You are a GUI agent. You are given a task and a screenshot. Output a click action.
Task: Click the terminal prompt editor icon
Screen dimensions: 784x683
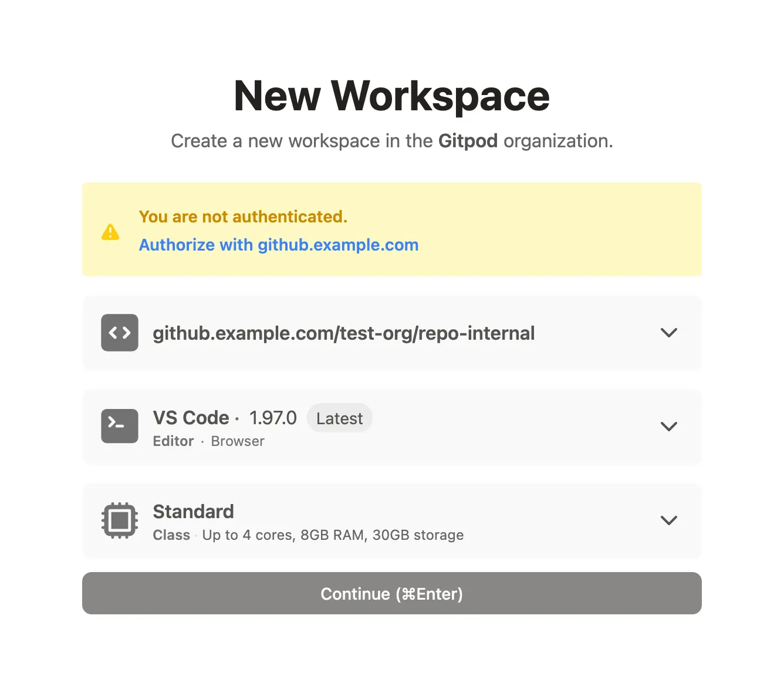[120, 426]
